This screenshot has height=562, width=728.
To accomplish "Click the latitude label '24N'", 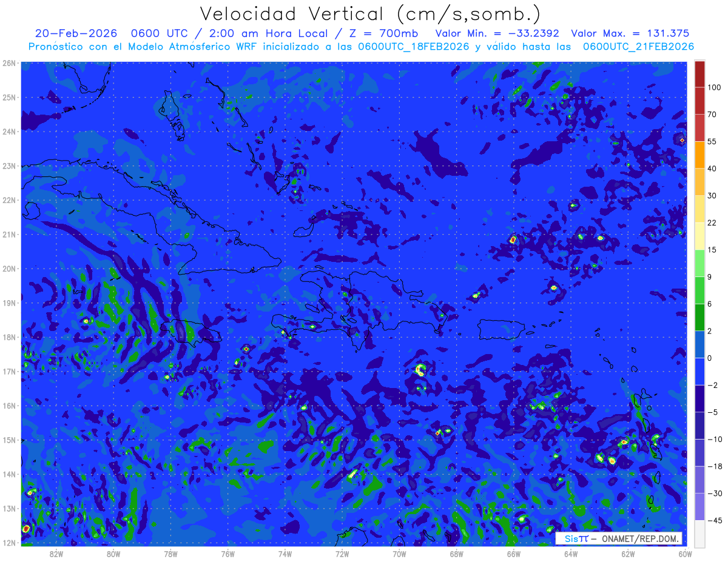I will tap(9, 132).
